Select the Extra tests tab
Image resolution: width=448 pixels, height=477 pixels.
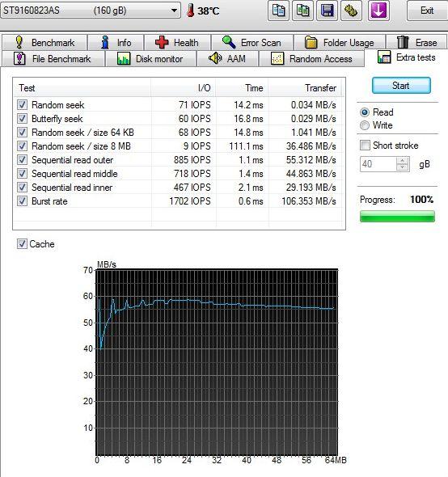point(407,57)
